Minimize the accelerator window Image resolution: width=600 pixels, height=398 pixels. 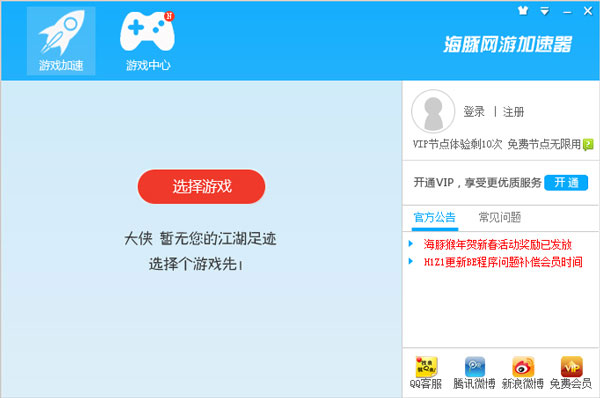tap(567, 11)
